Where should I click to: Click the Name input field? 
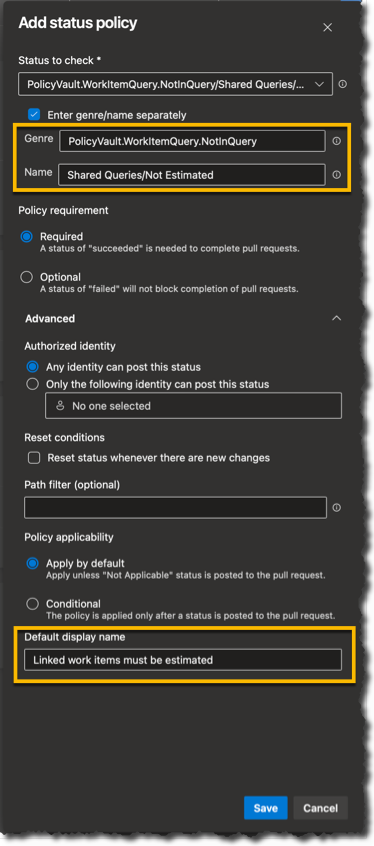tap(192, 175)
